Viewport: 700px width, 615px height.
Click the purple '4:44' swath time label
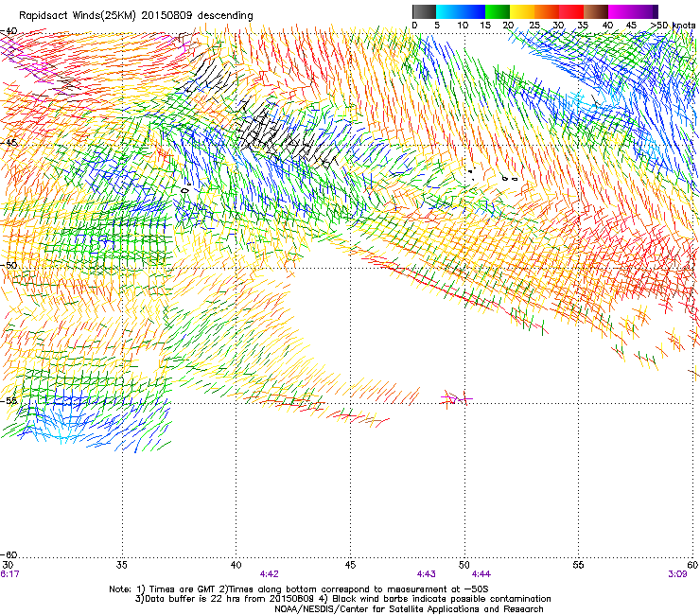point(481,574)
